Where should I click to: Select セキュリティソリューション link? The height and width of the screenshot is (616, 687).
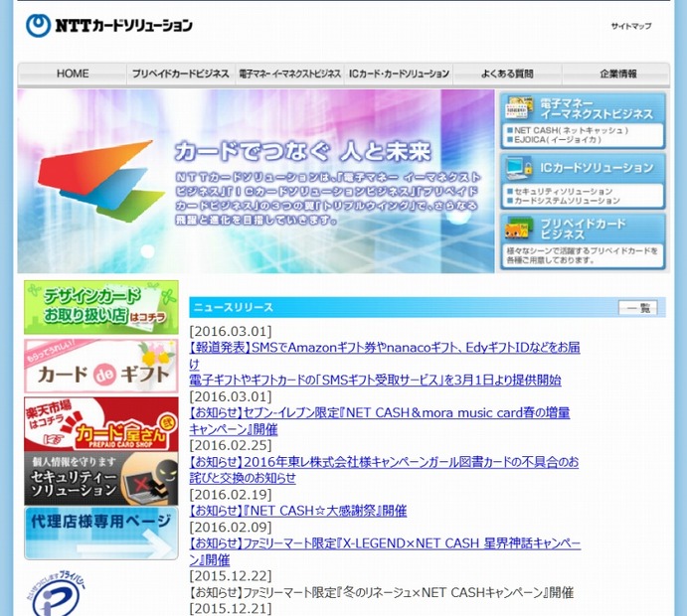point(560,192)
